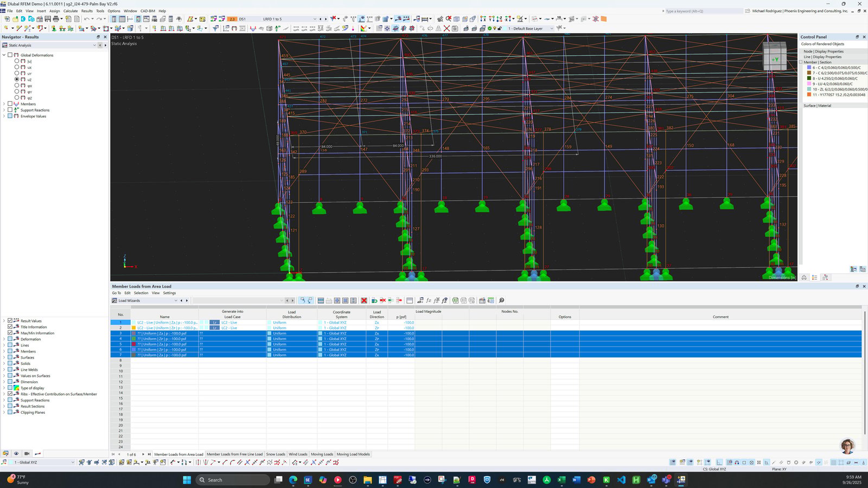Pin the Control Panel using its dock icon
The height and width of the screenshot is (488, 868).
[857, 37]
